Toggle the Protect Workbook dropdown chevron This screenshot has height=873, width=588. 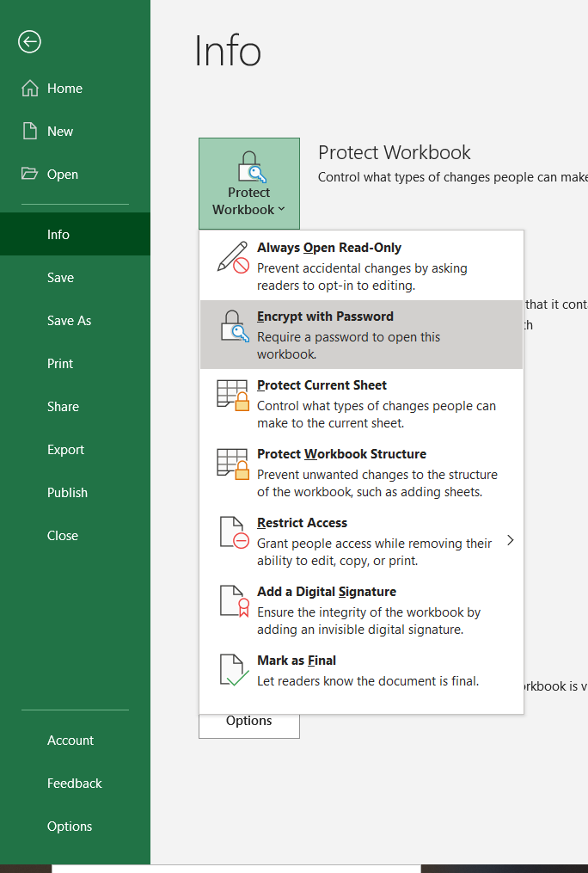pyautogui.click(x=281, y=209)
